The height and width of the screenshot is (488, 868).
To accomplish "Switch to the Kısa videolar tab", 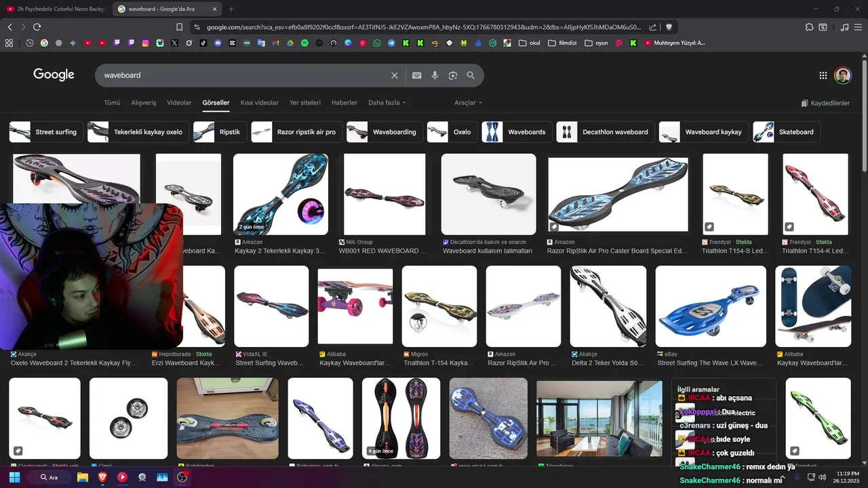I will pyautogui.click(x=260, y=103).
